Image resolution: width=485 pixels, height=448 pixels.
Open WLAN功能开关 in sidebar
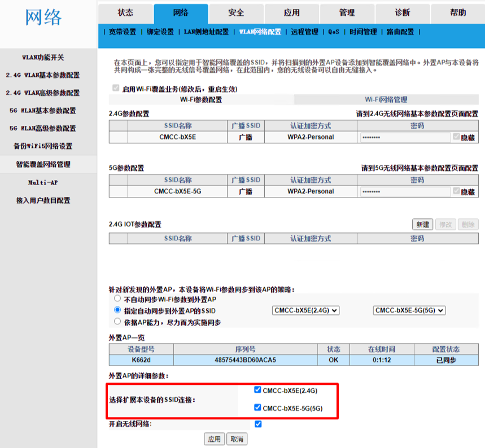[x=43, y=58]
